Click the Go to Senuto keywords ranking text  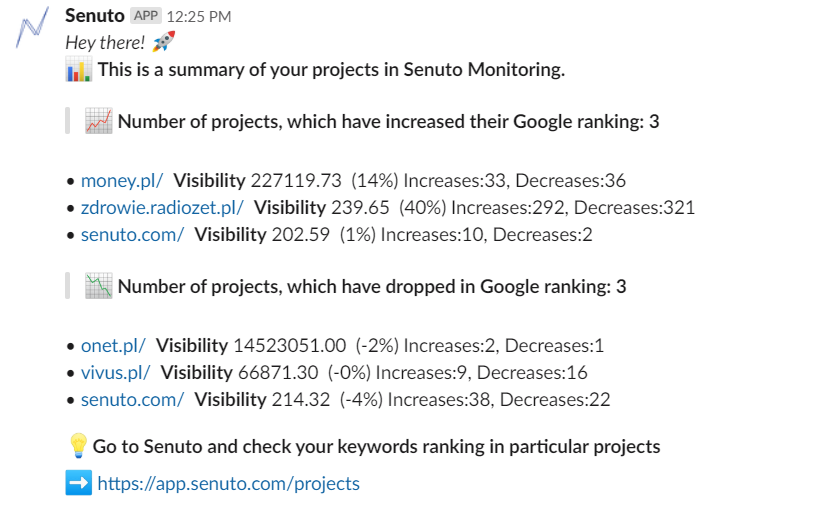tap(377, 447)
